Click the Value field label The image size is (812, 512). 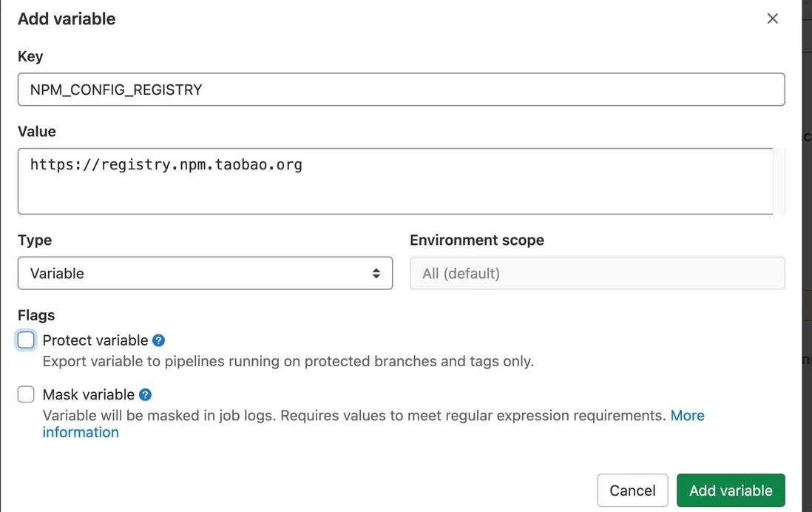37,131
